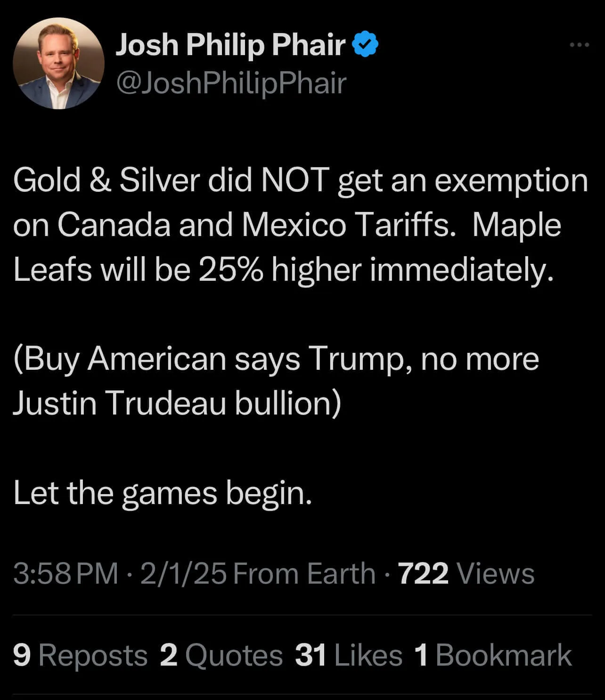605x700 pixels.
Task: Click the display name Josh Philip Phair
Action: click(x=231, y=45)
